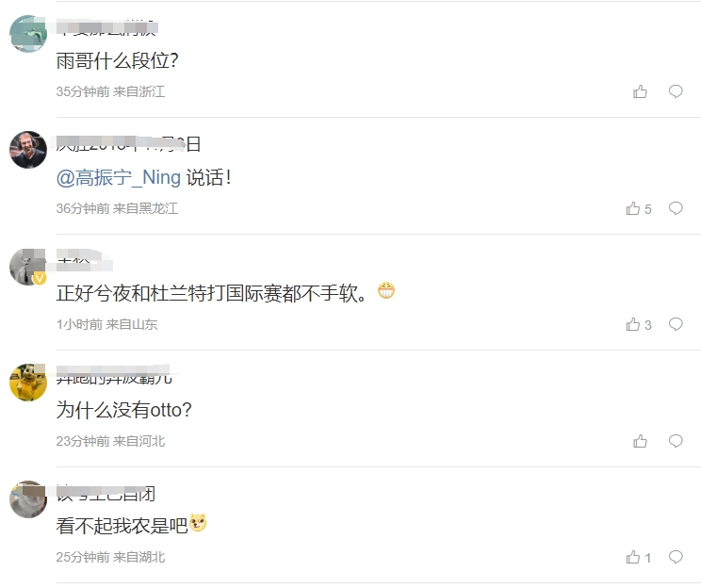The height and width of the screenshot is (588, 701).
Task: Click the grinning emoji in the 杜兰特 comment
Action: [x=386, y=290]
